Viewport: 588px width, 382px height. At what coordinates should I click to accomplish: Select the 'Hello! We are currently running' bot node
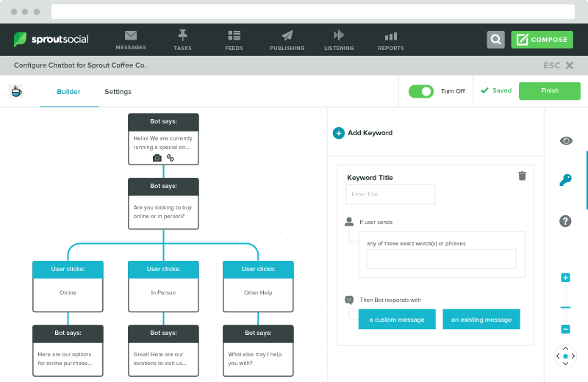point(163,139)
